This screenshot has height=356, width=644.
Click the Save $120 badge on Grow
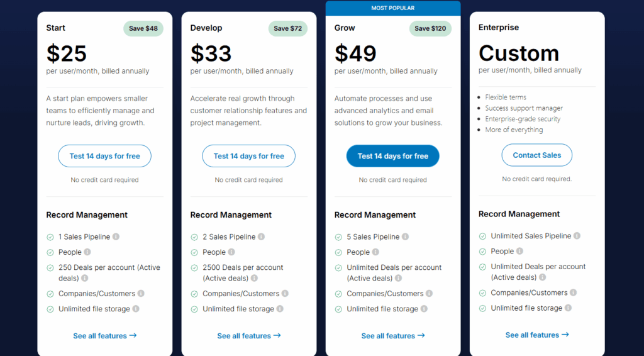[430, 28]
